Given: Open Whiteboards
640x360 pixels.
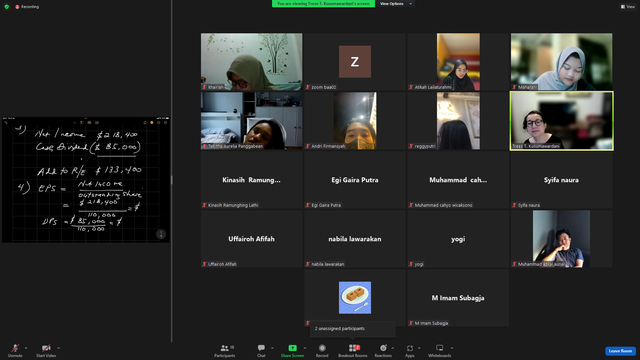Looking at the screenshot, I should pos(440,350).
